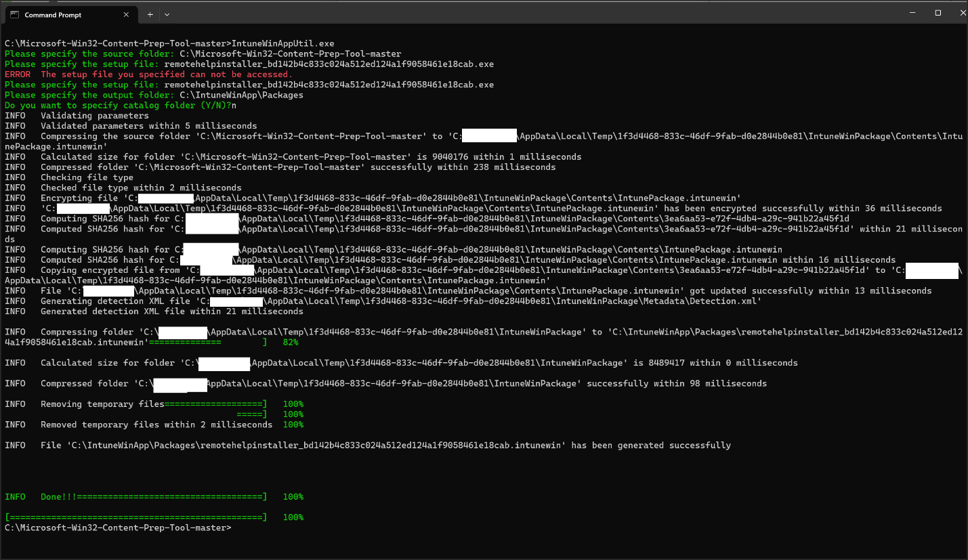Minimize the terminal window
Screen dimensions: 968x560
(x=914, y=13)
